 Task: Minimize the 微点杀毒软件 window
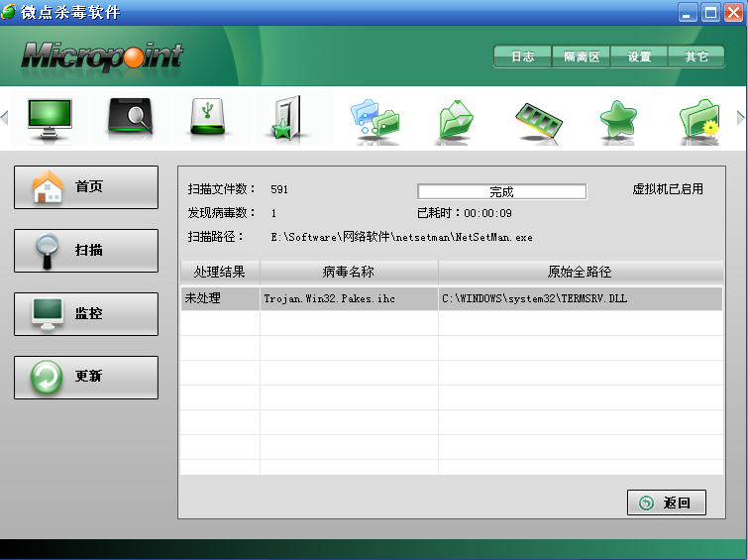pyautogui.click(x=687, y=13)
